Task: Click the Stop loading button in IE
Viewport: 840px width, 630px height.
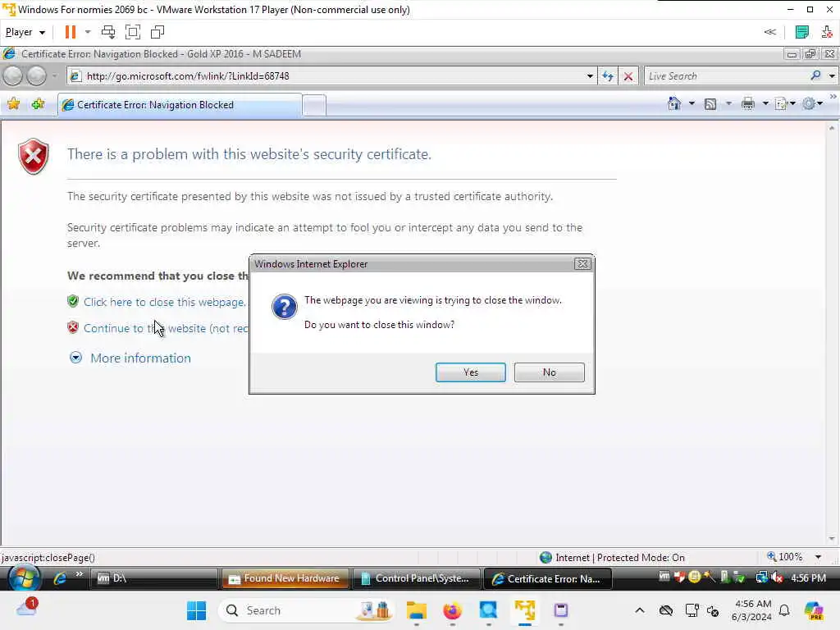Action: (628, 76)
